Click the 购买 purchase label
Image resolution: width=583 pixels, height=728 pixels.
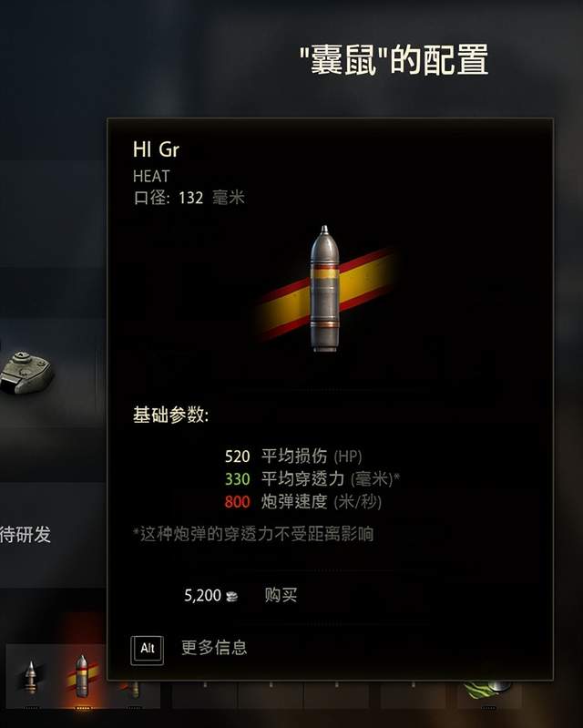pyautogui.click(x=281, y=595)
